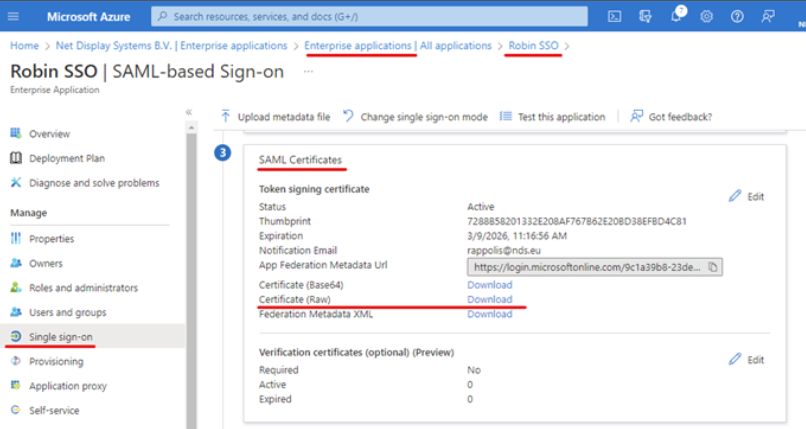Select the Expiration date 3/9/2026 value
This screenshot has height=429, width=806.
[x=517, y=236]
